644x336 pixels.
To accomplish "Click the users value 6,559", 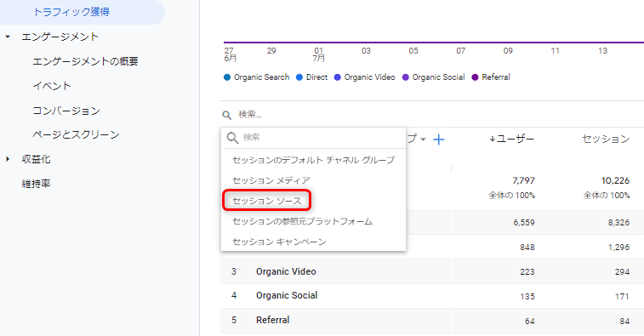I will point(524,223).
